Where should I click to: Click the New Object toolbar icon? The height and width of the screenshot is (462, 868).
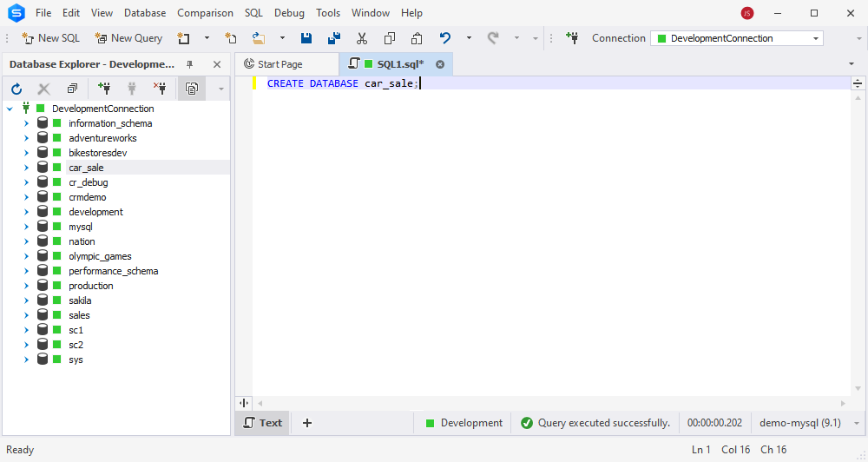(x=184, y=38)
